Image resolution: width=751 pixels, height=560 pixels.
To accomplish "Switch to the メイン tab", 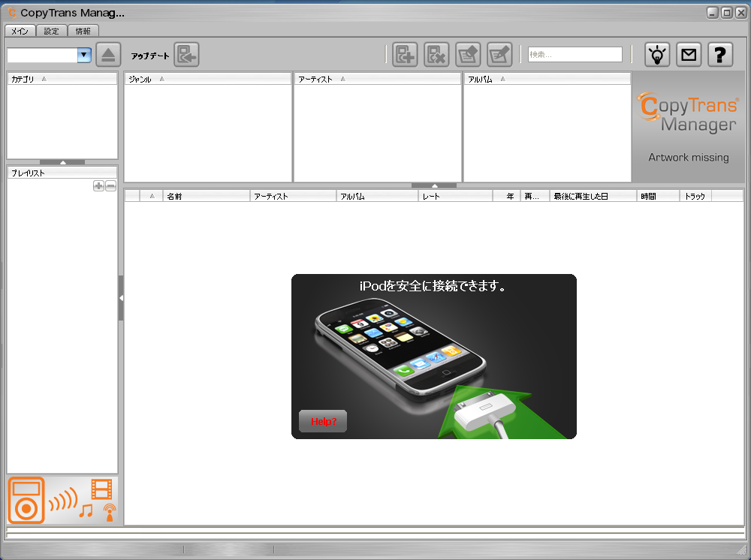I will [x=20, y=31].
